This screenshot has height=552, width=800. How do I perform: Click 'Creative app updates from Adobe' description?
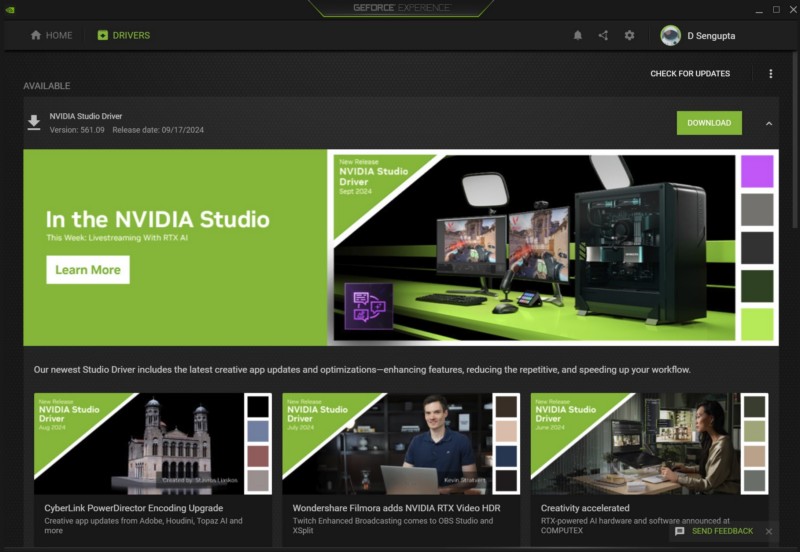click(143, 525)
